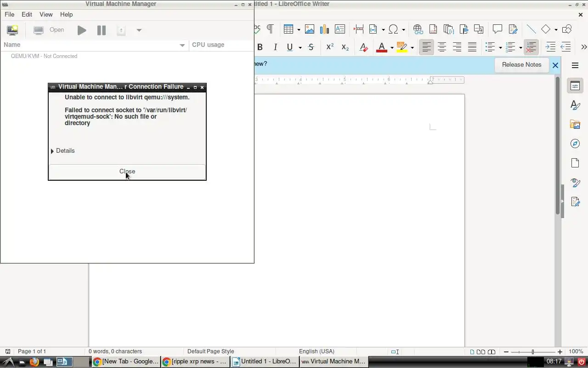Toggle Ordered (numbered) List icon
The height and width of the screenshot is (368, 588).
[x=510, y=47]
